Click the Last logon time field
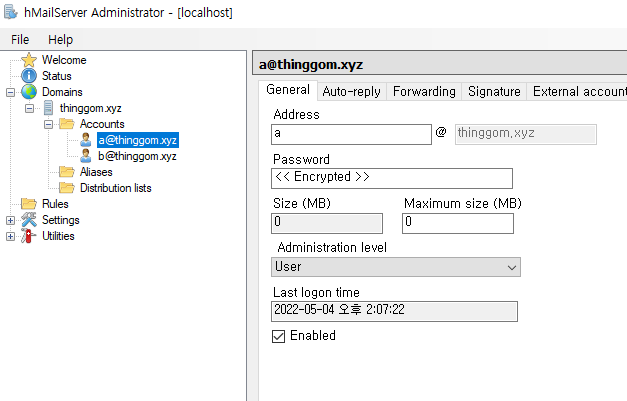Screen dimensions: 627x401 coord(394,311)
